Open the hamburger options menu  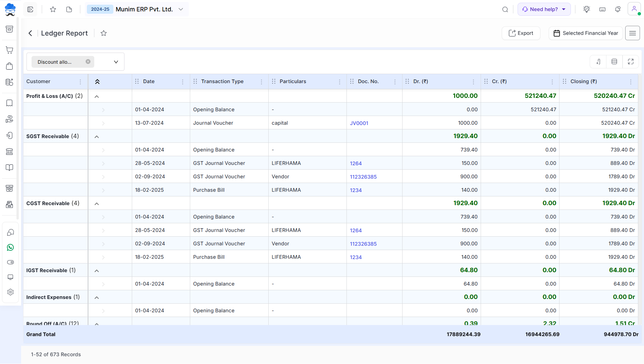(x=633, y=33)
